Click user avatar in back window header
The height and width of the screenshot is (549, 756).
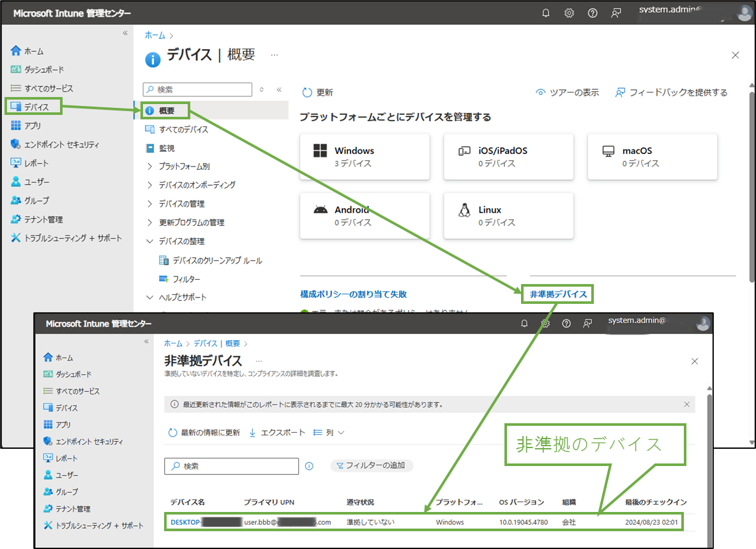pos(744,13)
